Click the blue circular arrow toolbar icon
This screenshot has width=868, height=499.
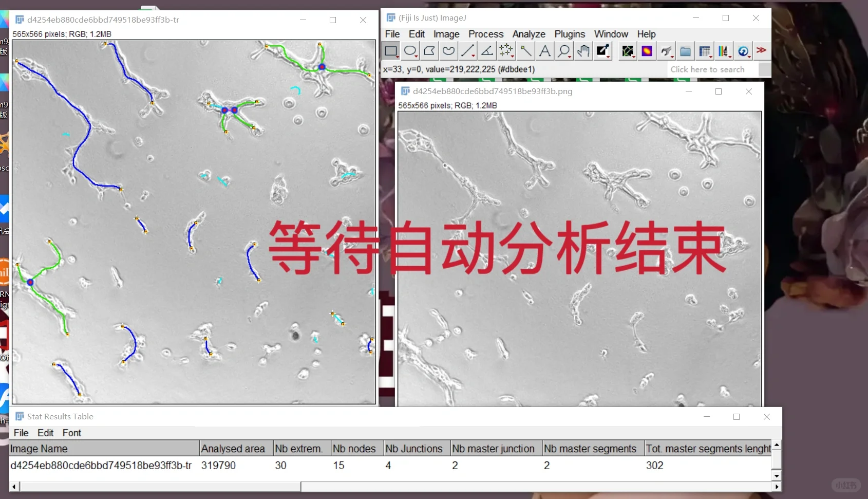click(x=743, y=51)
